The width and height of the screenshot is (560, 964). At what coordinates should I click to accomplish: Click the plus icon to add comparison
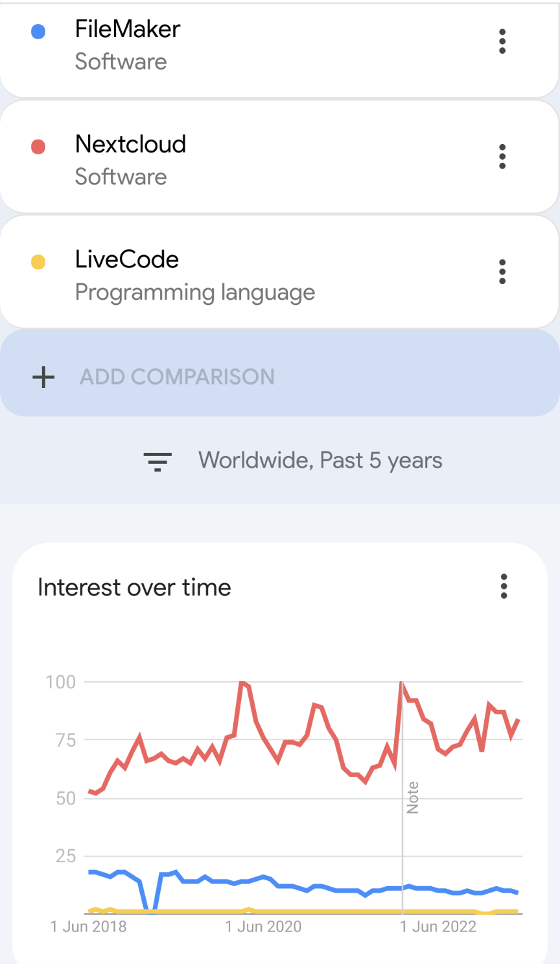pos(43,377)
